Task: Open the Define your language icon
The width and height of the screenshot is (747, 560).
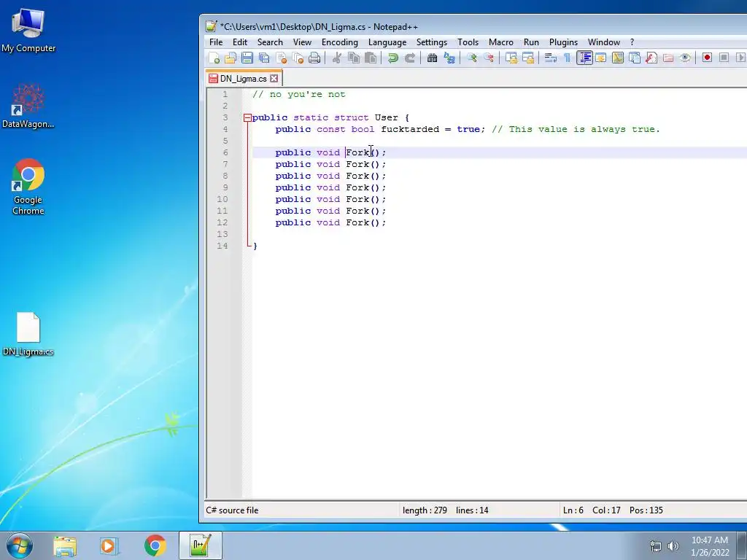Action: 601,58
